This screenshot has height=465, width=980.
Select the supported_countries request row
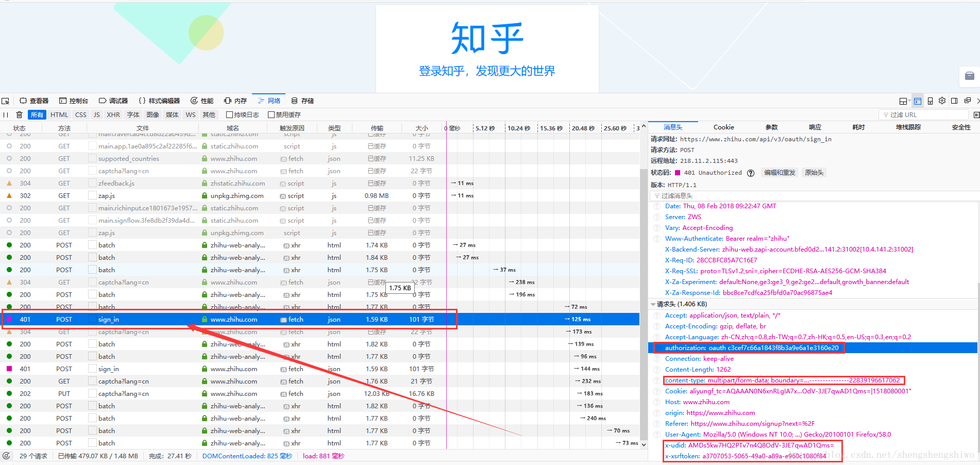click(x=319, y=159)
